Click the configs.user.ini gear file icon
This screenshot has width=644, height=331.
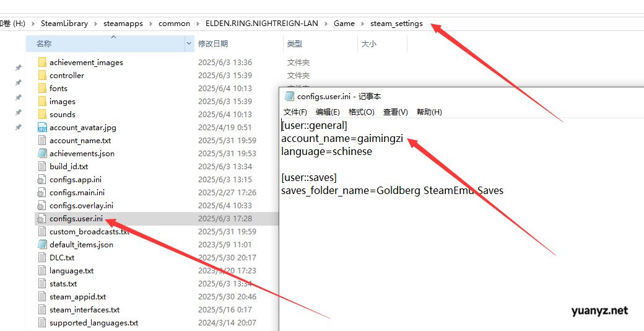[41, 218]
